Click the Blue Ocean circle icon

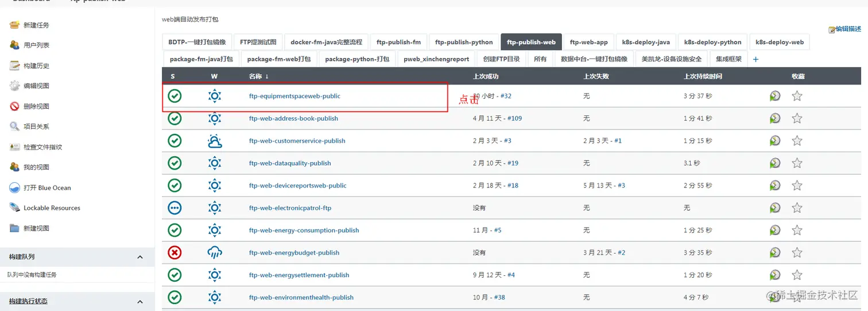(x=15, y=187)
